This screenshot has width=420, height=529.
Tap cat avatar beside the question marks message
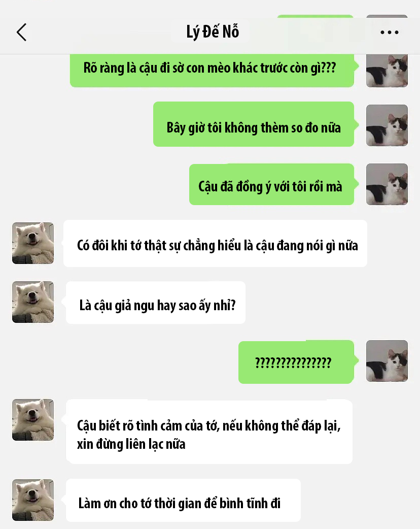point(387,361)
